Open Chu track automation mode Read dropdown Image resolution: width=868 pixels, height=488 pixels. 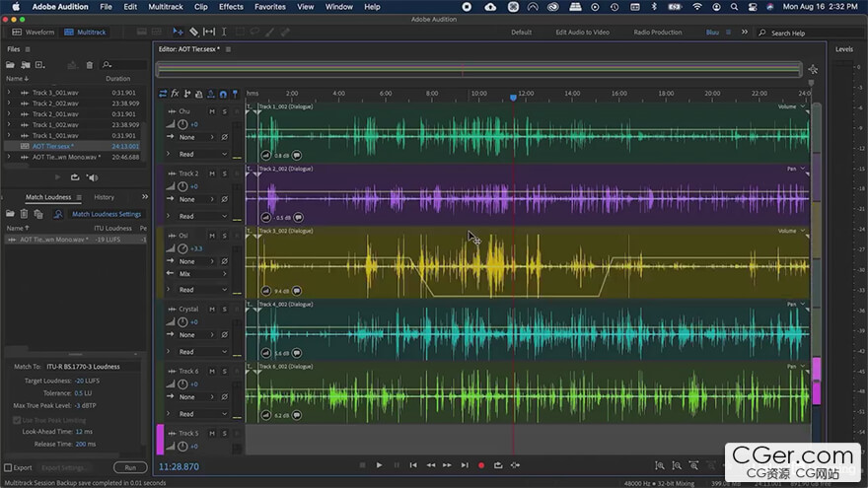click(x=202, y=154)
